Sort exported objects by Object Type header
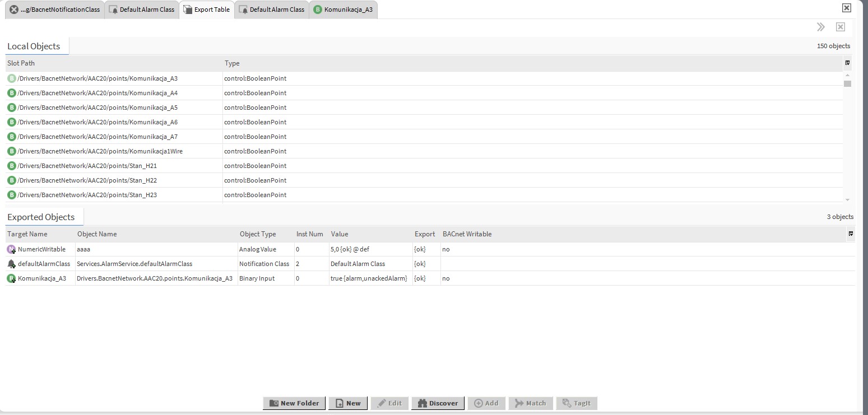The width and height of the screenshot is (868, 415). 258,234
